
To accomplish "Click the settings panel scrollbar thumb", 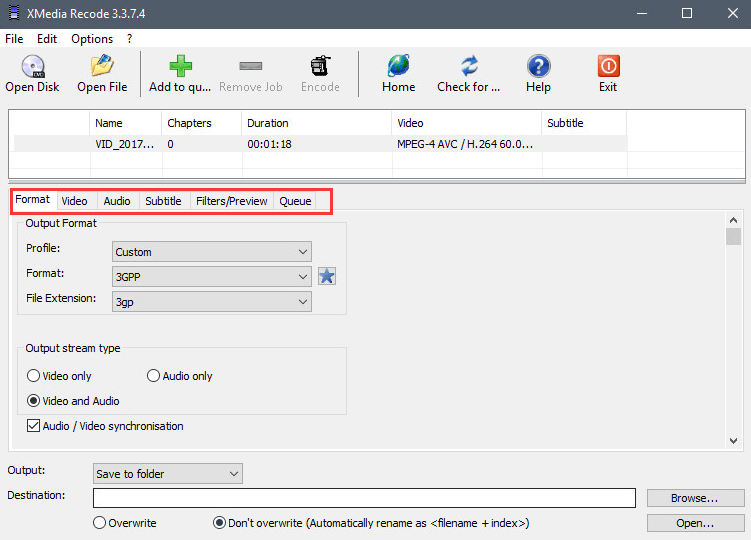I will (x=733, y=237).
